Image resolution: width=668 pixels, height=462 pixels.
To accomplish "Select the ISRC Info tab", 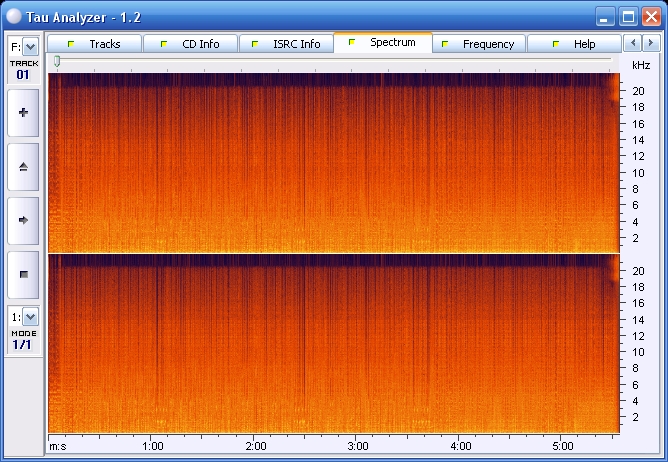I will 286,44.
